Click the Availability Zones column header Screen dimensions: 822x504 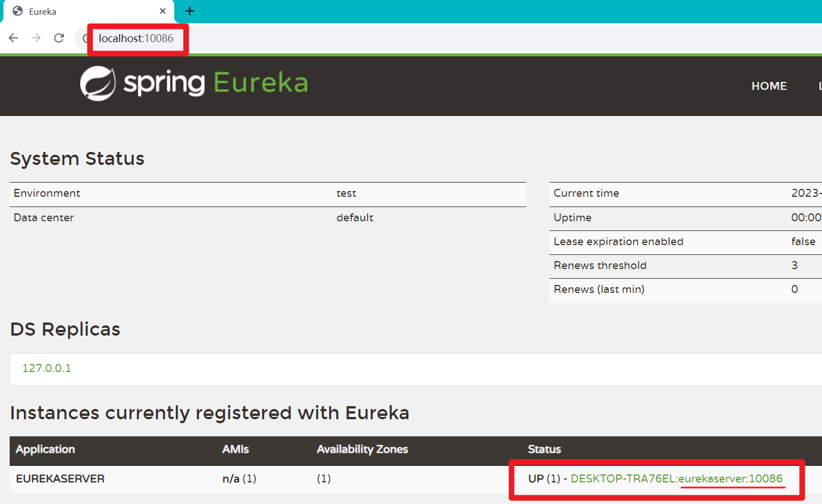[x=362, y=449]
